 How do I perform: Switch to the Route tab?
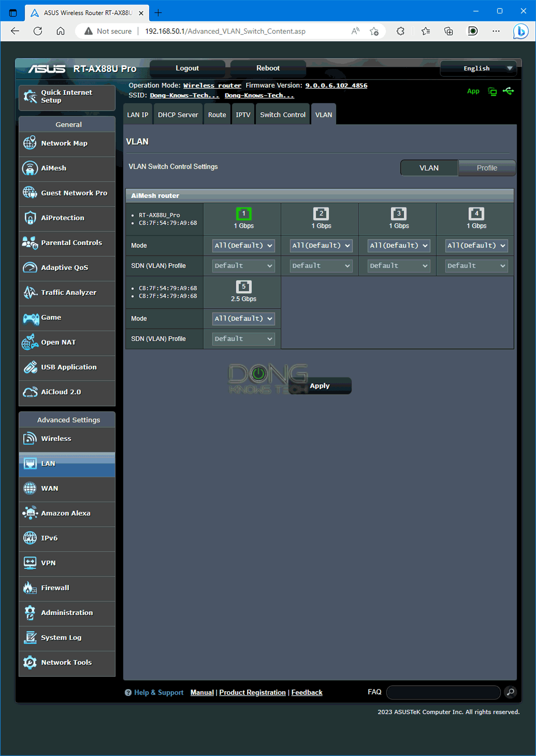coord(217,115)
